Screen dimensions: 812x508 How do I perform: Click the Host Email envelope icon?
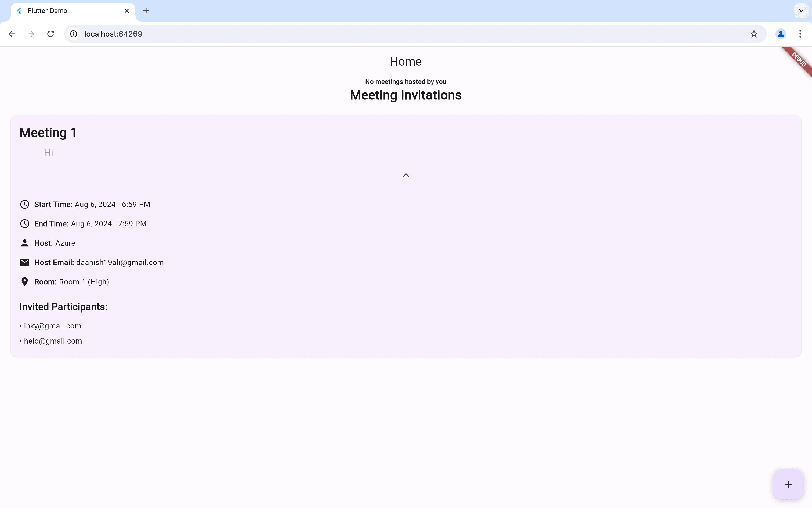tap(24, 262)
